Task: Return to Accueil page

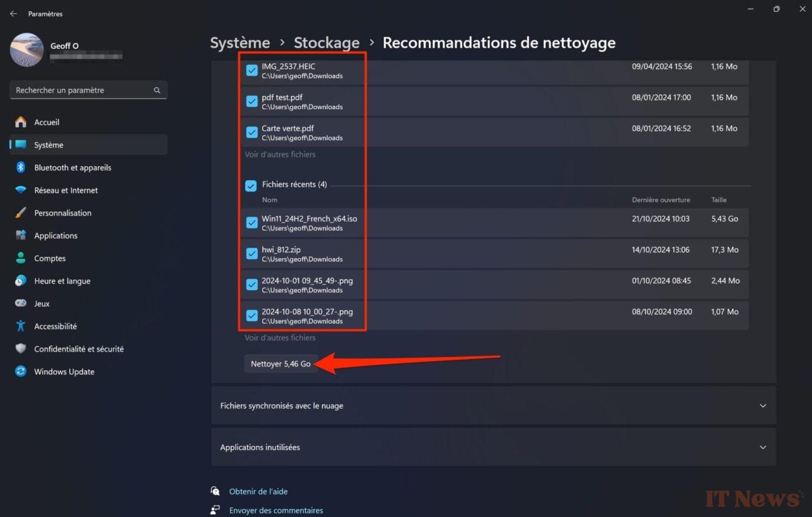Action: pyautogui.click(x=47, y=122)
